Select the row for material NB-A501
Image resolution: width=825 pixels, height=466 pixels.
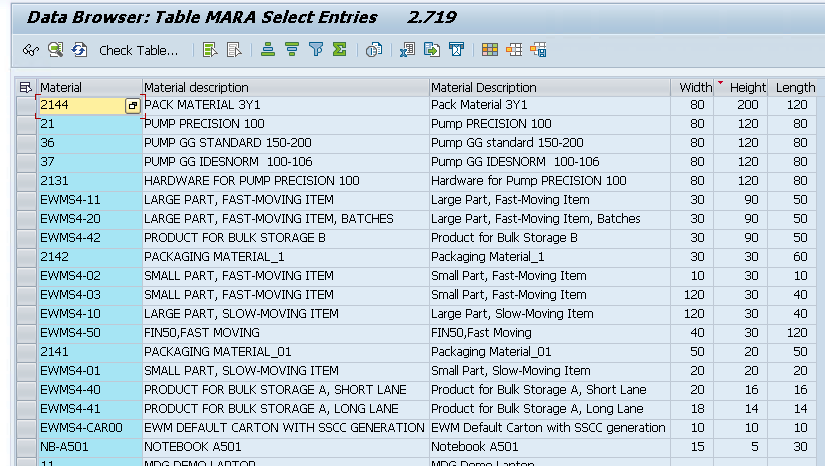tap(26, 447)
